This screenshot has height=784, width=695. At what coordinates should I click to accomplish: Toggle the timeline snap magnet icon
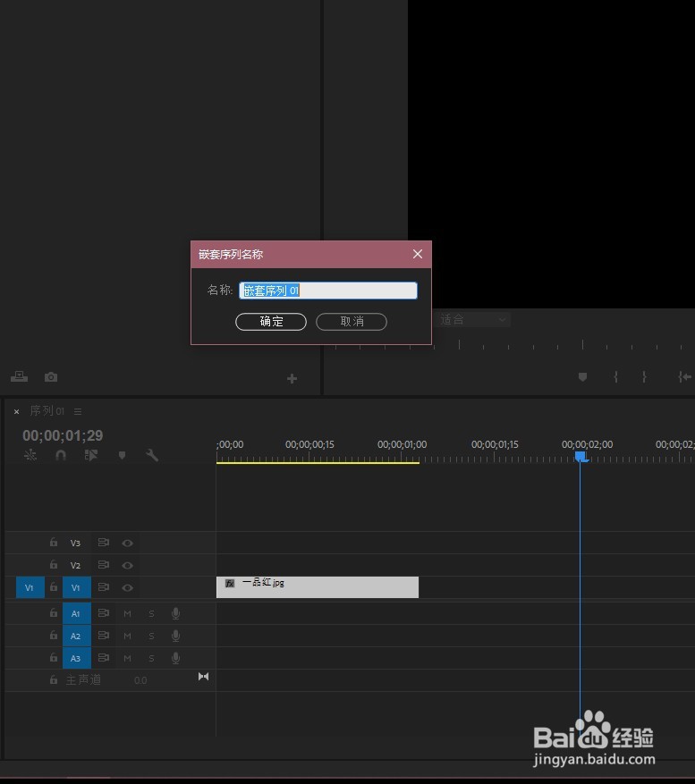click(x=61, y=455)
